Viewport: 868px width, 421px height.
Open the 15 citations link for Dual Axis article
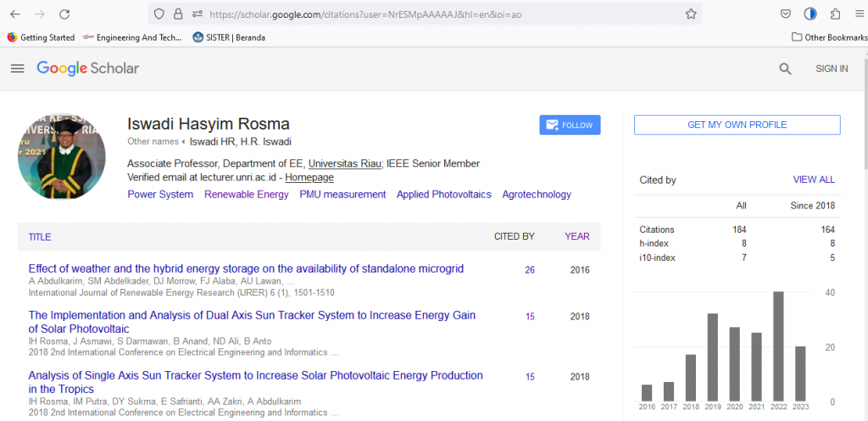click(x=530, y=317)
